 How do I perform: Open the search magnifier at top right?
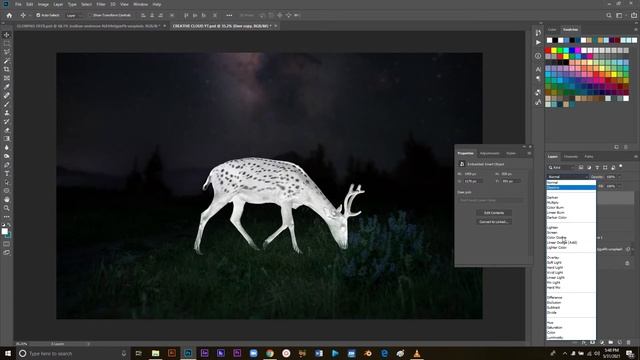(609, 15)
